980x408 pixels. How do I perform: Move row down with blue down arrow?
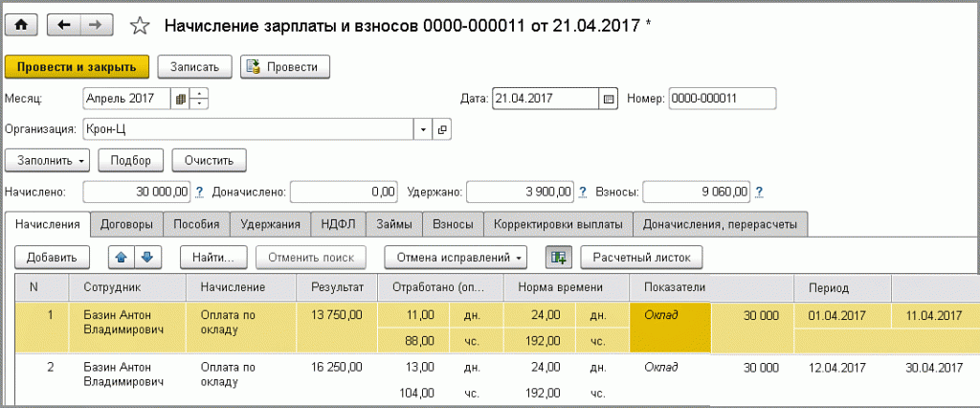click(x=149, y=257)
